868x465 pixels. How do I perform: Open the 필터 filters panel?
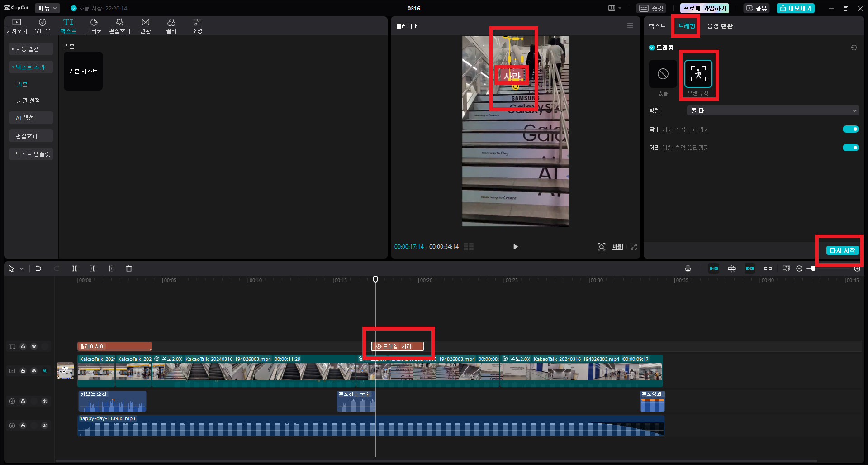click(x=171, y=26)
